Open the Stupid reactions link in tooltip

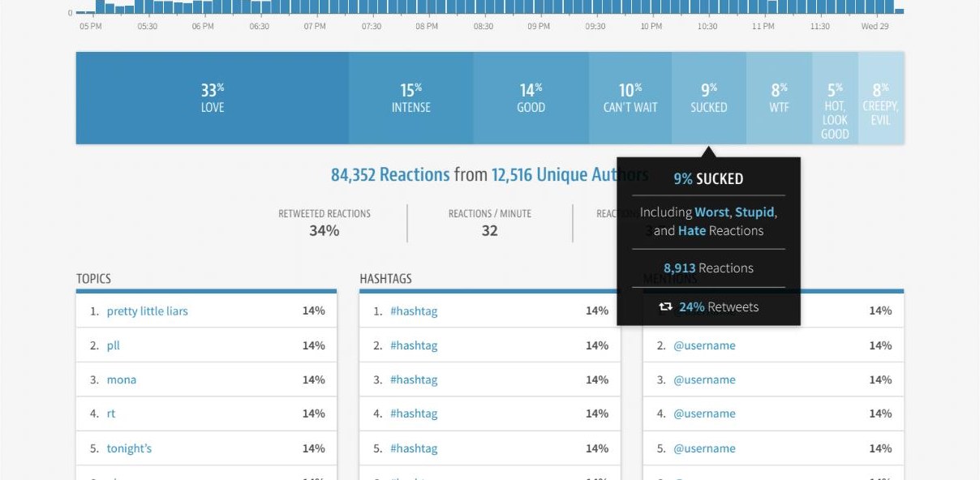coord(754,212)
